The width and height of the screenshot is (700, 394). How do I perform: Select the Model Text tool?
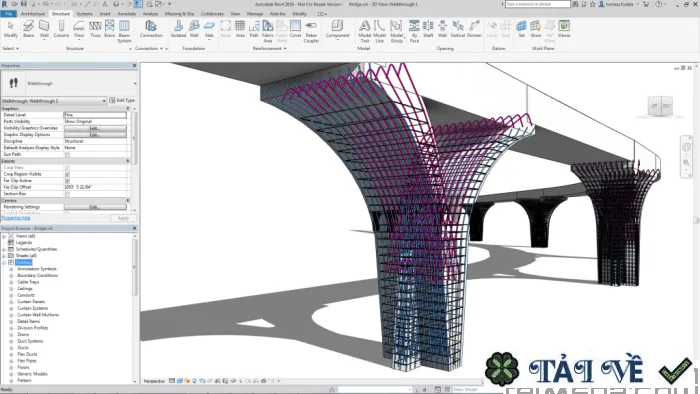pyautogui.click(x=365, y=31)
